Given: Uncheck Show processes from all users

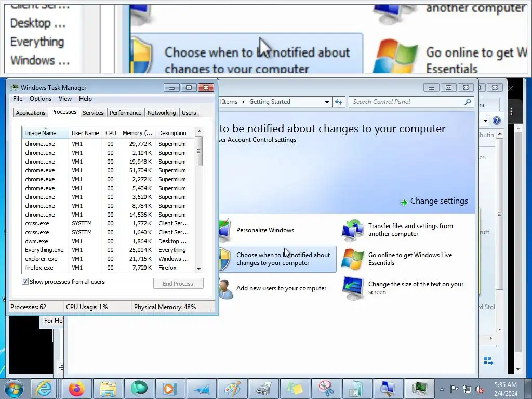Looking at the screenshot, I should point(25,281).
